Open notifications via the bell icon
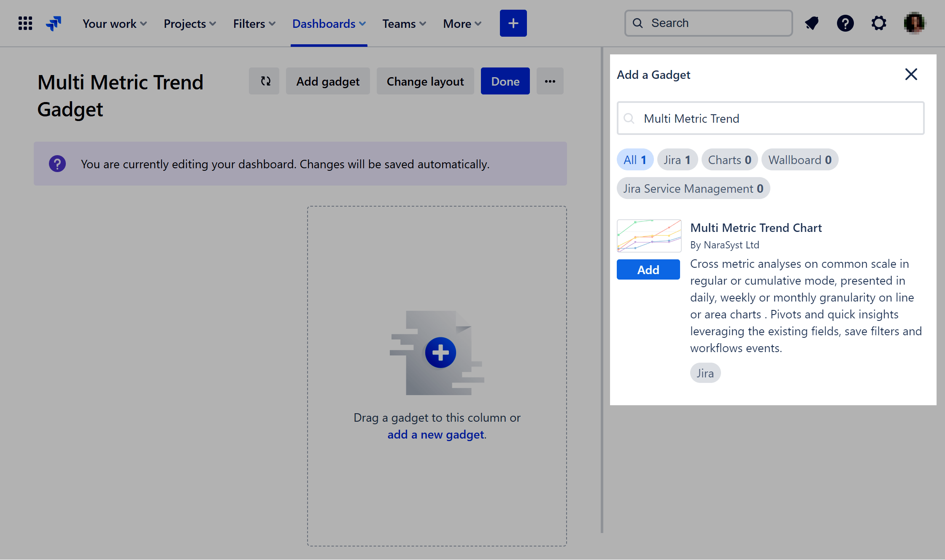The height and width of the screenshot is (560, 945). pyautogui.click(x=811, y=23)
